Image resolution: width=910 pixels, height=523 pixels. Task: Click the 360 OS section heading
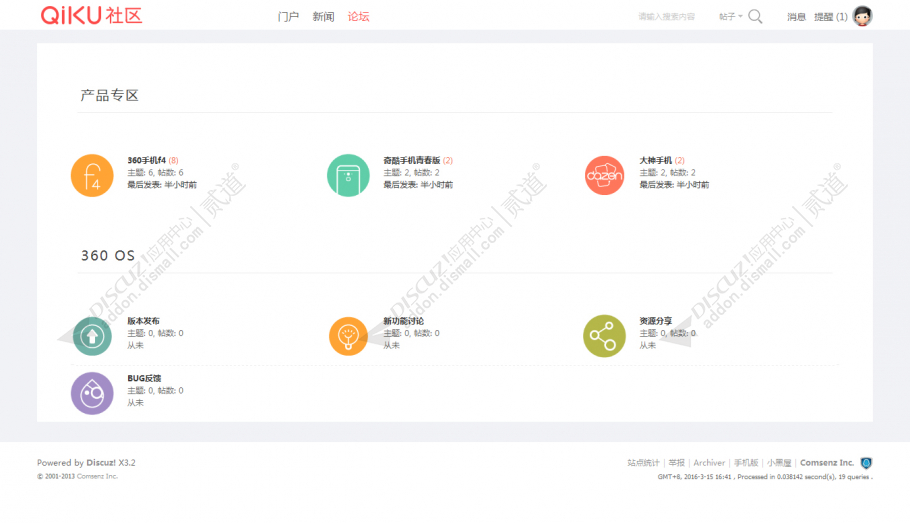click(x=108, y=255)
